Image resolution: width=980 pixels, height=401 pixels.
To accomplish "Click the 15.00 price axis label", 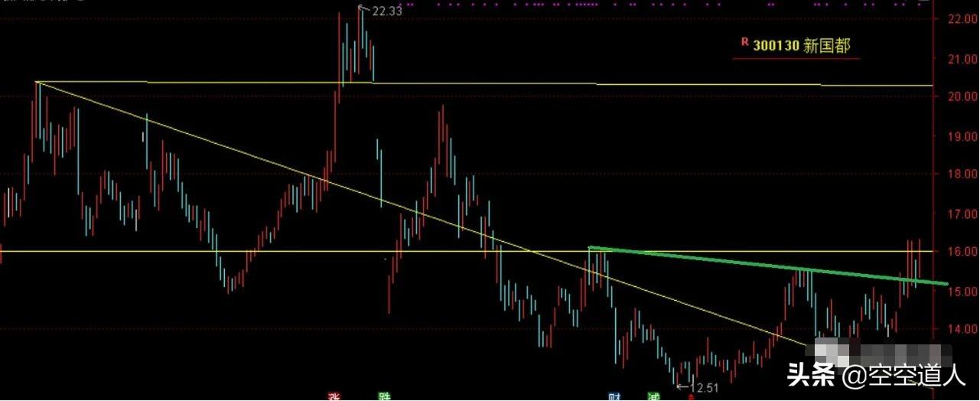I will click(962, 292).
